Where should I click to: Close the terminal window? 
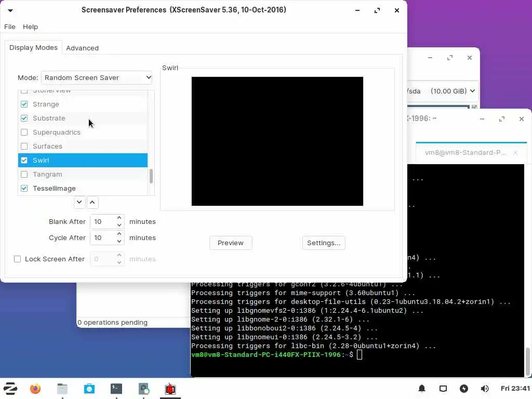point(522,119)
